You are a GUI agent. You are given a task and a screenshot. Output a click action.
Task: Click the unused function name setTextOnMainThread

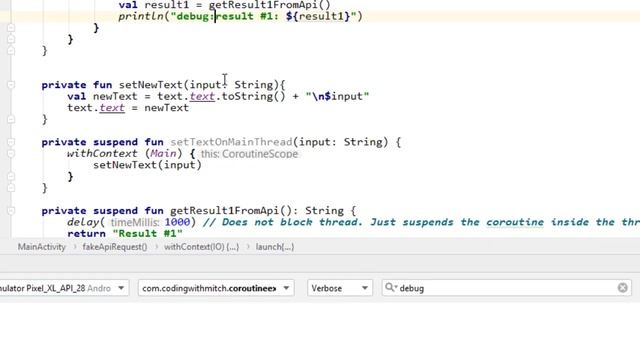coord(231,142)
